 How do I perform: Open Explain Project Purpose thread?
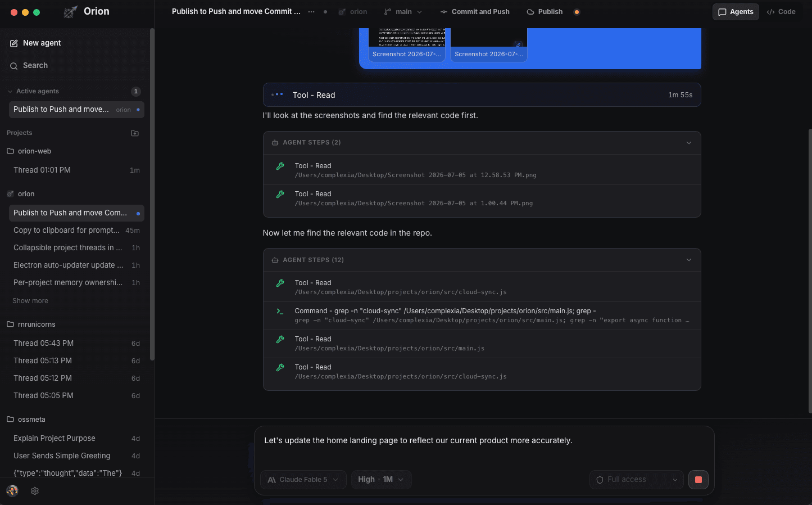(76, 439)
